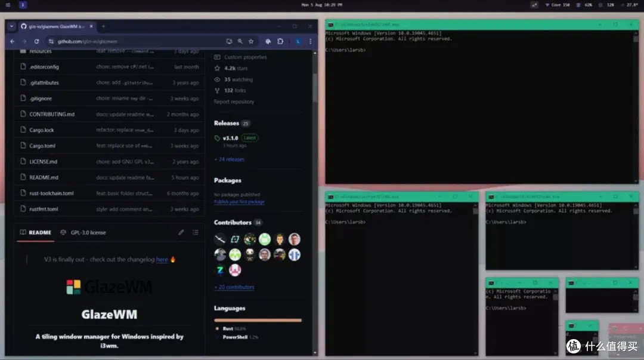644x360 pixels.
Task: Click the scrollbar of the top-right cmd window
Action: [636, 106]
